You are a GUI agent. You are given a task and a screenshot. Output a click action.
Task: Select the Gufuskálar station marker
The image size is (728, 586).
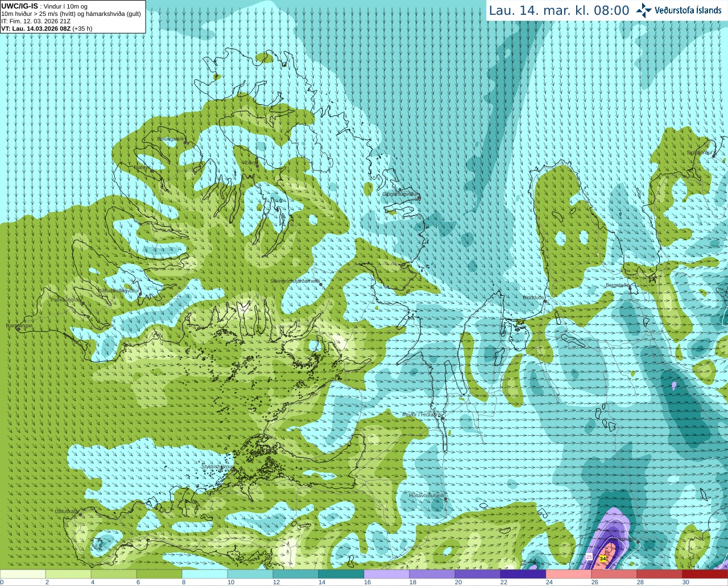coord(80,514)
